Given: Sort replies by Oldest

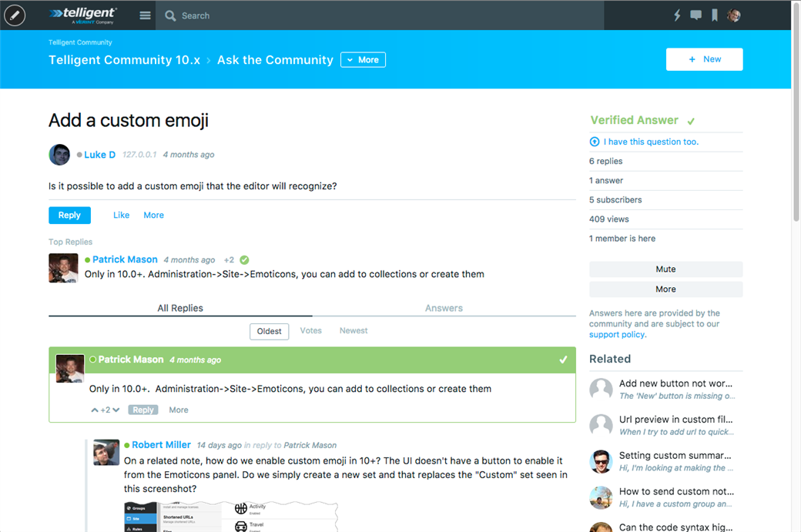Looking at the screenshot, I should (x=270, y=331).
